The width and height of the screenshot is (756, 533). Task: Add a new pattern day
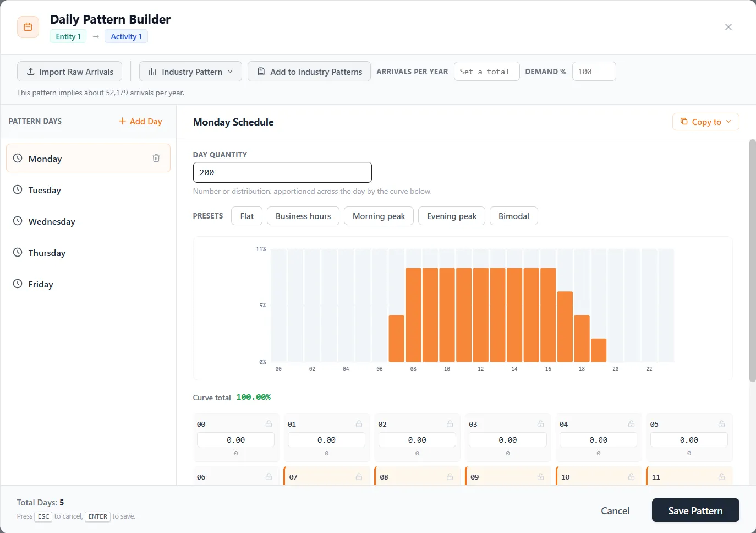tap(140, 121)
